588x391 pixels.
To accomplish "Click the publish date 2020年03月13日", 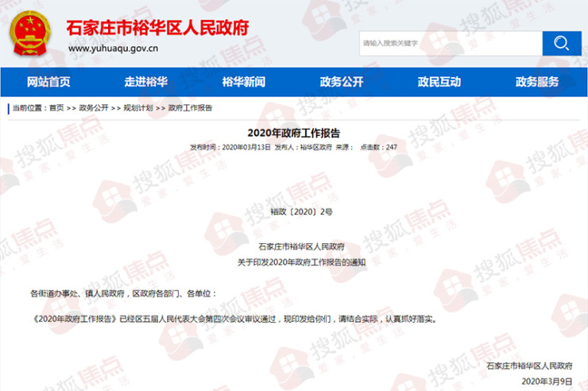I will click(x=246, y=147).
